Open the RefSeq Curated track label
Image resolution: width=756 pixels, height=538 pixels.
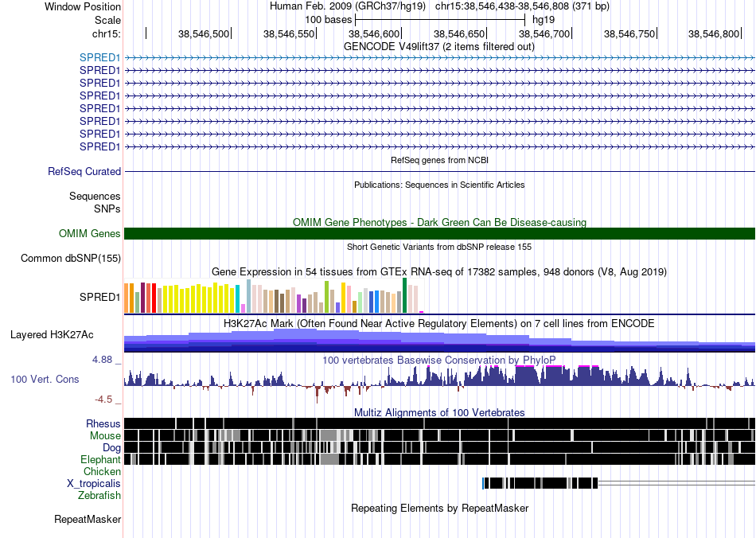(84, 172)
